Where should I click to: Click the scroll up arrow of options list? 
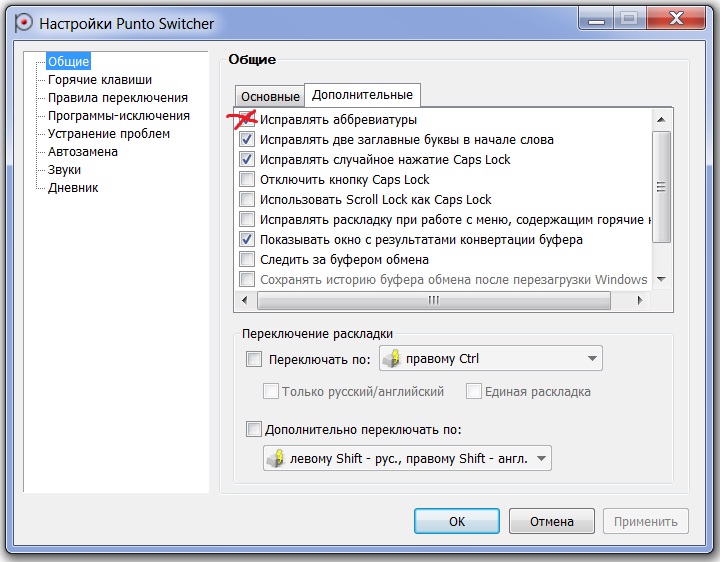tap(661, 120)
